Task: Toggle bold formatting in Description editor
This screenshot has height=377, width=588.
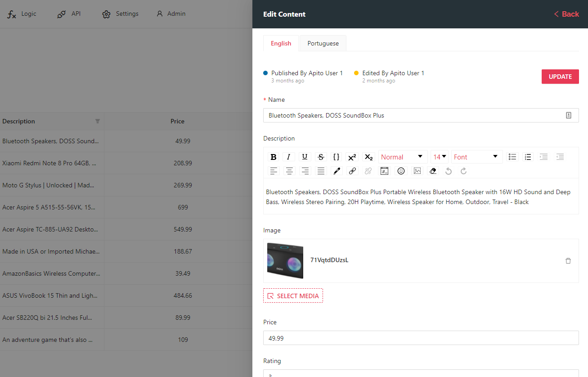Action: click(273, 157)
